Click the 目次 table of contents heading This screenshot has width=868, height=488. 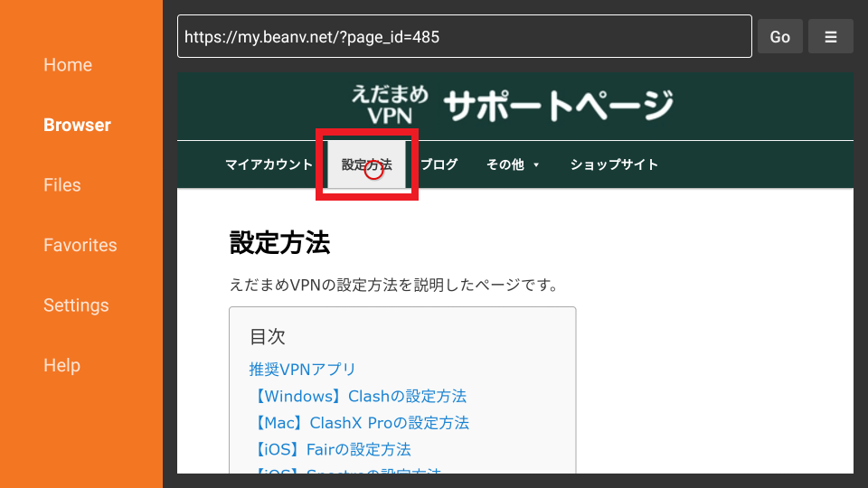pos(268,336)
